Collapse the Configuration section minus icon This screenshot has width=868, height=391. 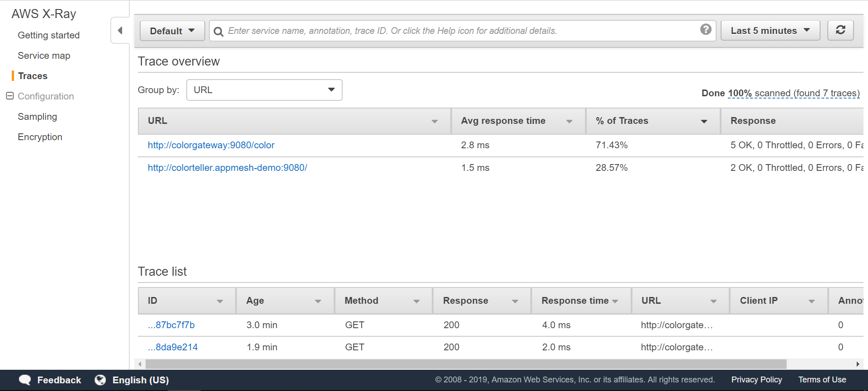click(9, 96)
